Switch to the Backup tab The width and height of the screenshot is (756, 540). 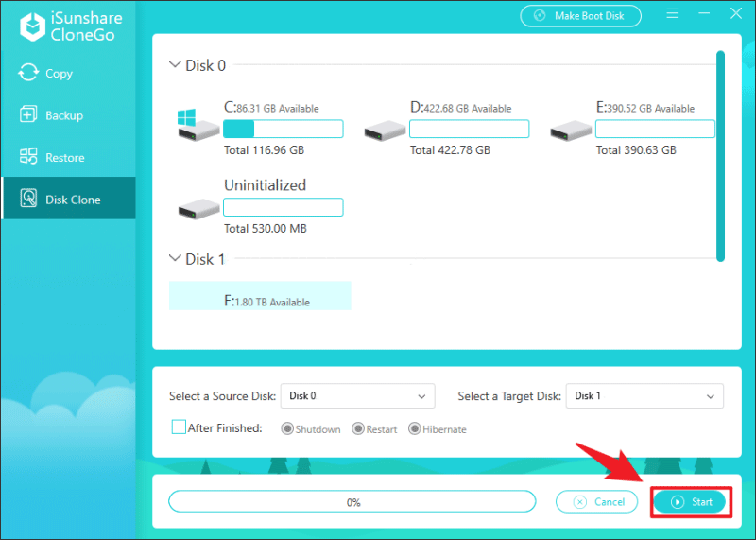[64, 115]
